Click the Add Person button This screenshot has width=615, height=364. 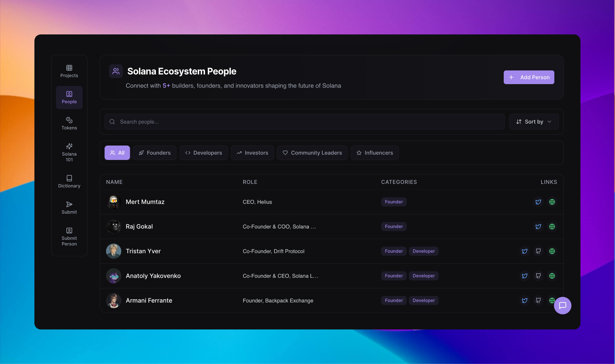529,77
